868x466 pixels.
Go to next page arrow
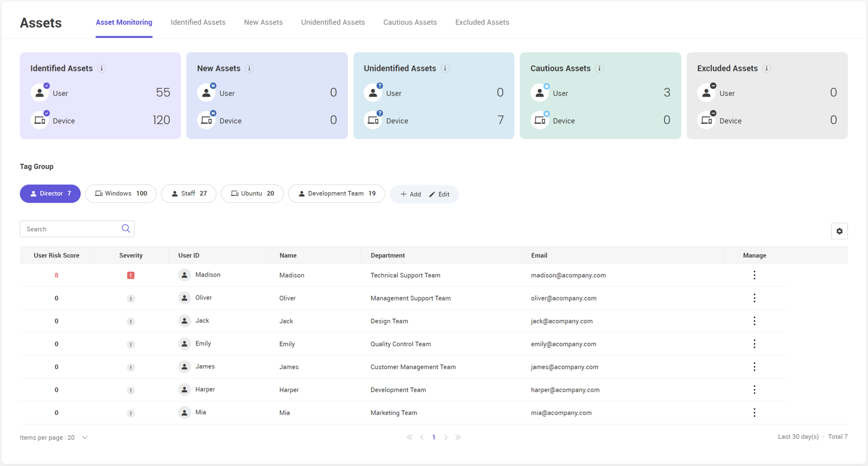446,437
